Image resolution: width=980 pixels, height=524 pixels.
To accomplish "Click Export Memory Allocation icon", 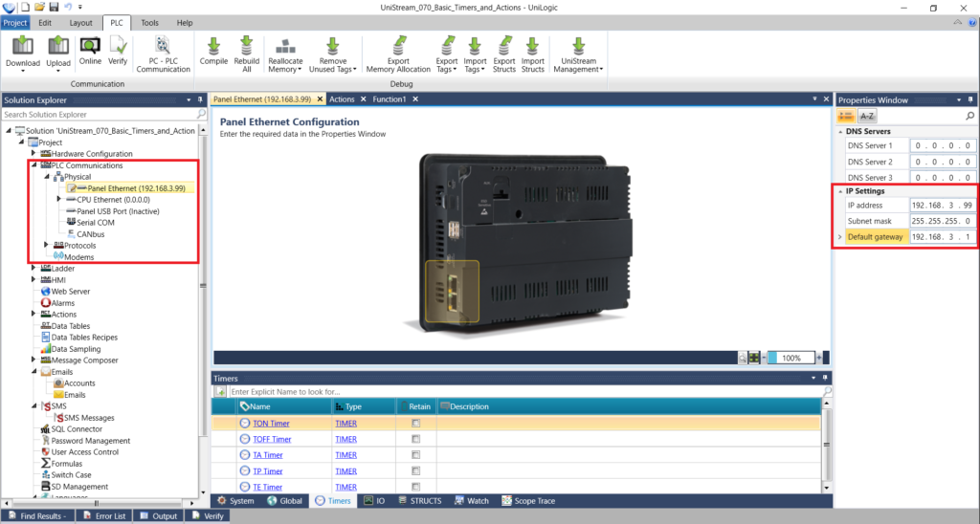I will click(x=398, y=46).
